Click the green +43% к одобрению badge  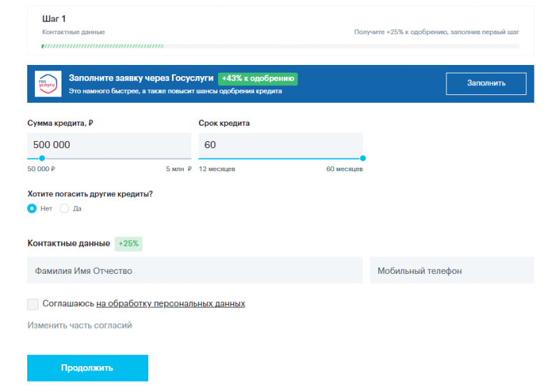click(257, 78)
